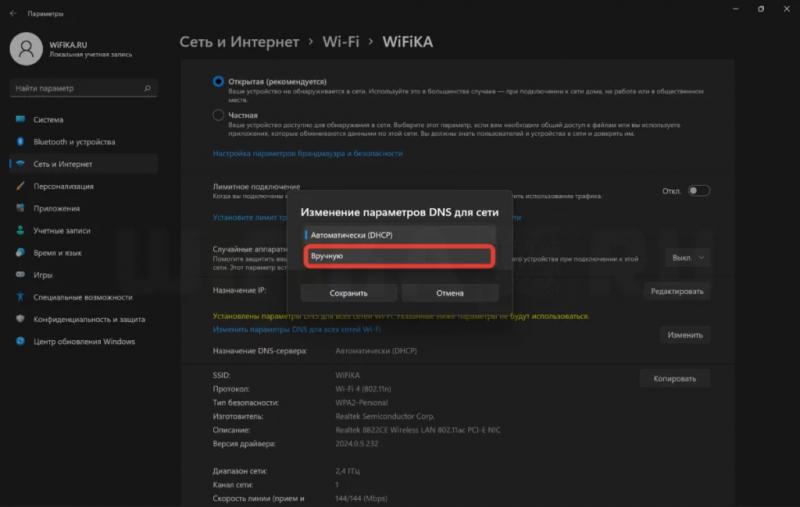Open the Система settings section
The height and width of the screenshot is (507, 800).
pos(48,120)
